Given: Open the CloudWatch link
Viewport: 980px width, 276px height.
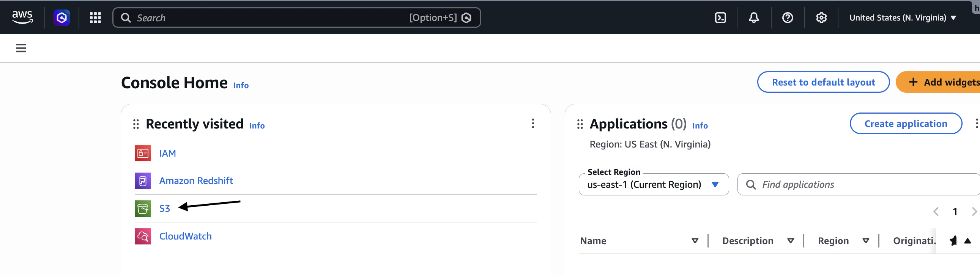Looking at the screenshot, I should tap(185, 236).
